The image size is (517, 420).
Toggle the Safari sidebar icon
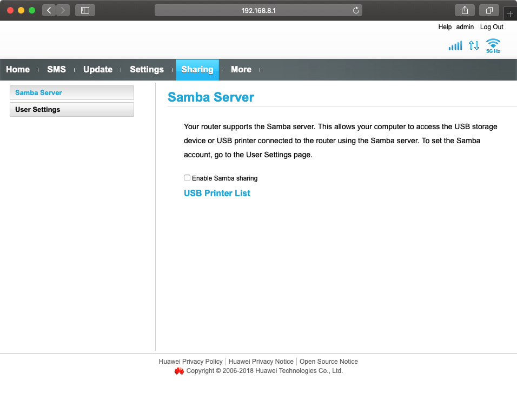coord(85,10)
